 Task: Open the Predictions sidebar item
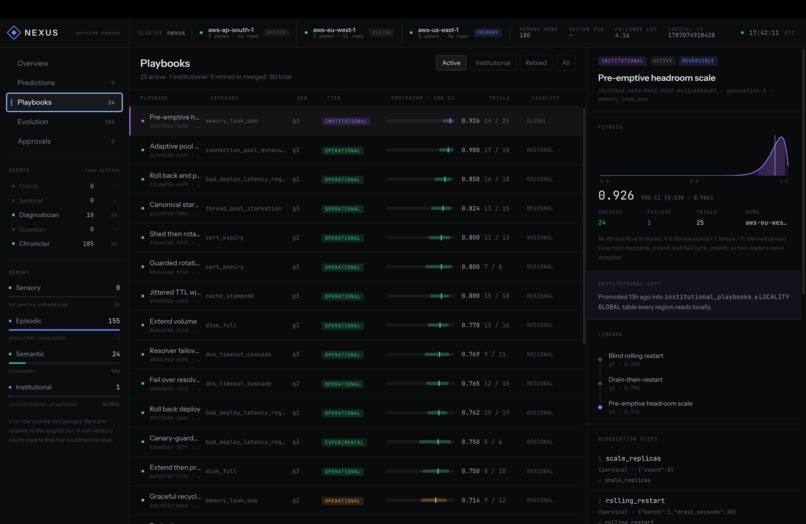tap(64, 83)
